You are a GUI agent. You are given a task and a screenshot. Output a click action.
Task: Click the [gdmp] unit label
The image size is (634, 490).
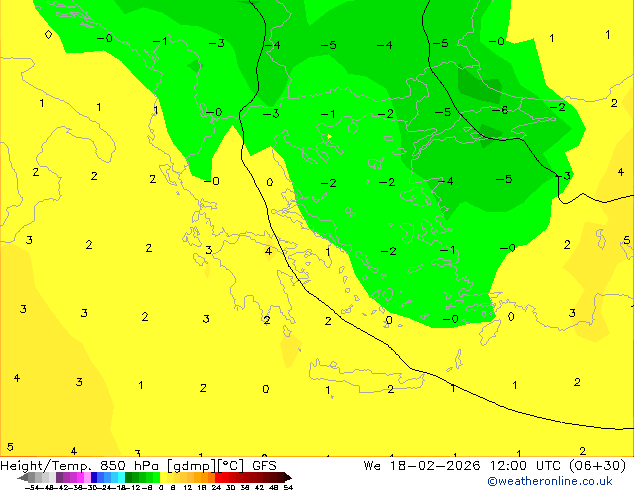tap(192, 466)
